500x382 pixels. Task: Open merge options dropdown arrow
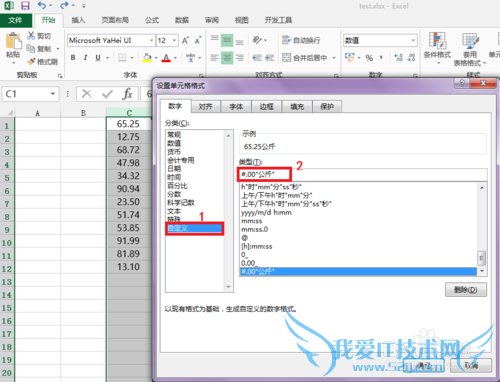tap(334, 58)
